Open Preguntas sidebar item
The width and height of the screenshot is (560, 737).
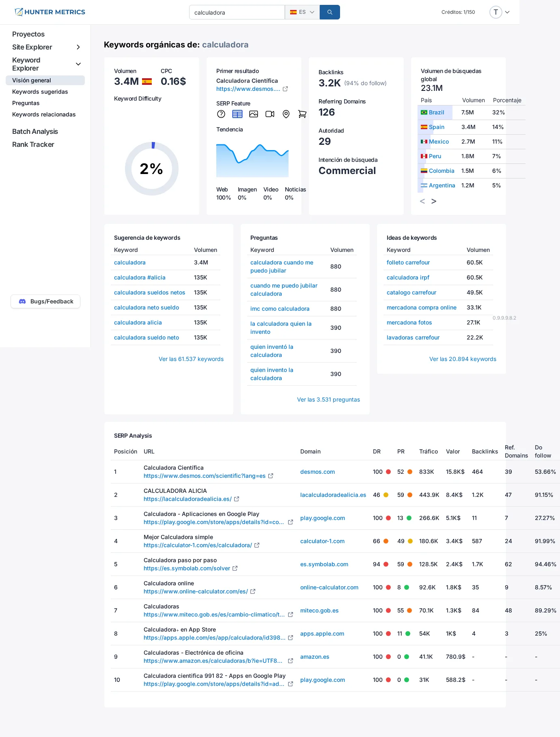(26, 103)
